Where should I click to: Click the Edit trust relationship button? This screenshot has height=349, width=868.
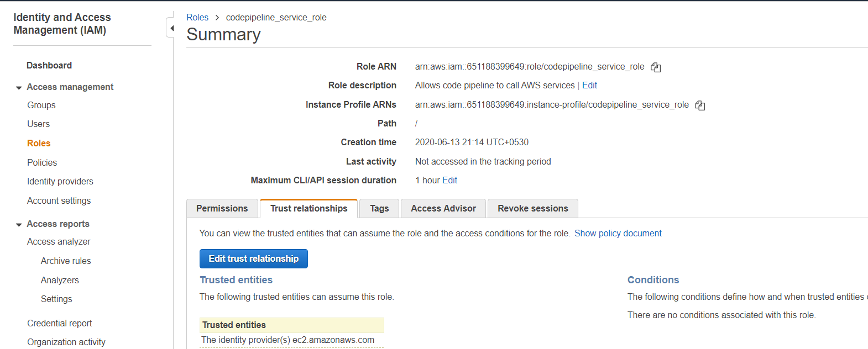click(254, 258)
